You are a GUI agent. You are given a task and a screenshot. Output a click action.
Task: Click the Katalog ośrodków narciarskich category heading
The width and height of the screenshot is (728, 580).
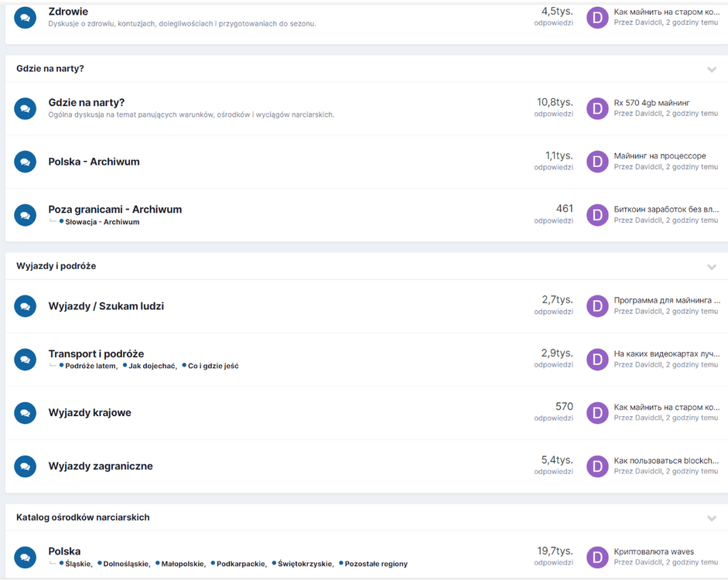click(83, 517)
